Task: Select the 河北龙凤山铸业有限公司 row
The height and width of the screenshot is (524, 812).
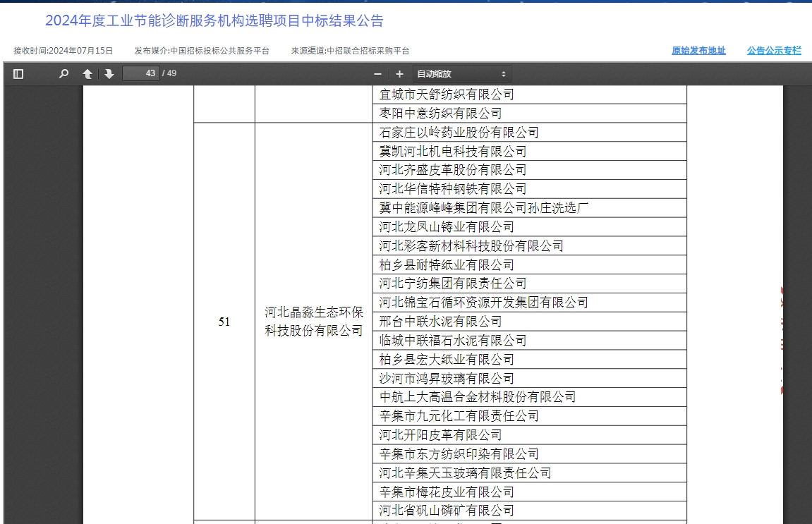Action: [x=530, y=227]
